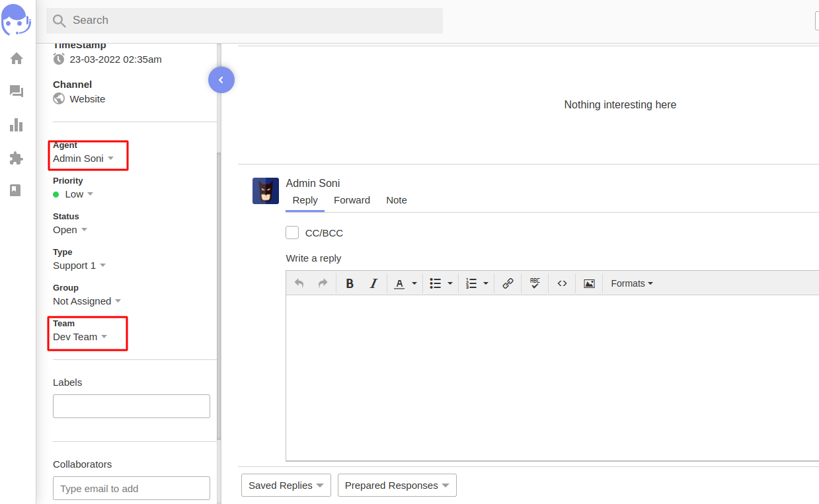This screenshot has height=504, width=819.
Task: Click the redo icon in the editor
Action: (323, 283)
